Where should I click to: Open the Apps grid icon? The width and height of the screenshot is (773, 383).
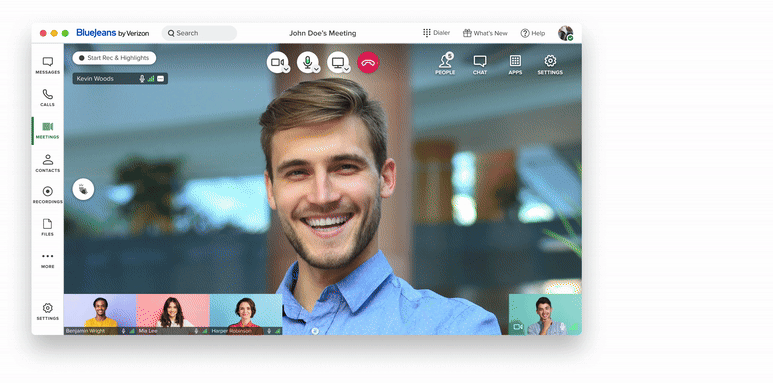point(515,64)
